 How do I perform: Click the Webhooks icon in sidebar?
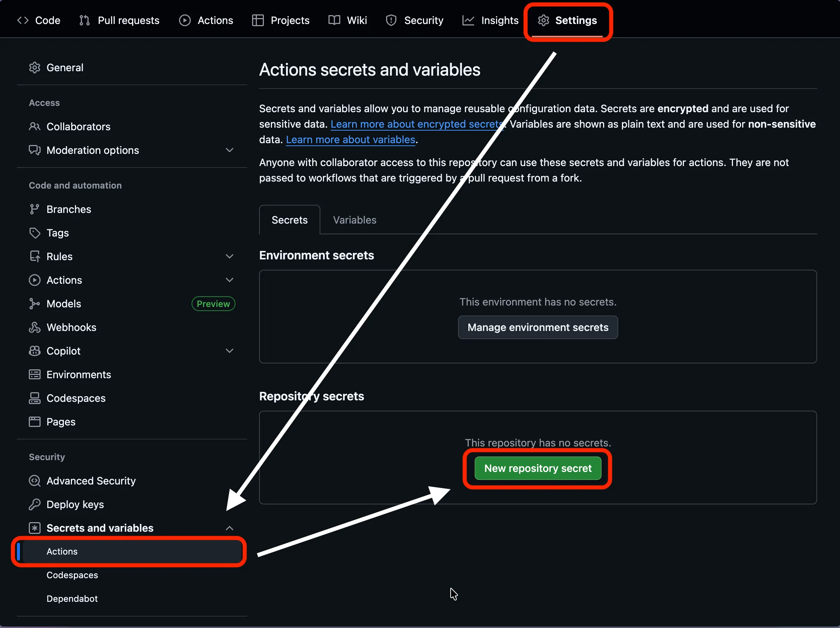35,327
